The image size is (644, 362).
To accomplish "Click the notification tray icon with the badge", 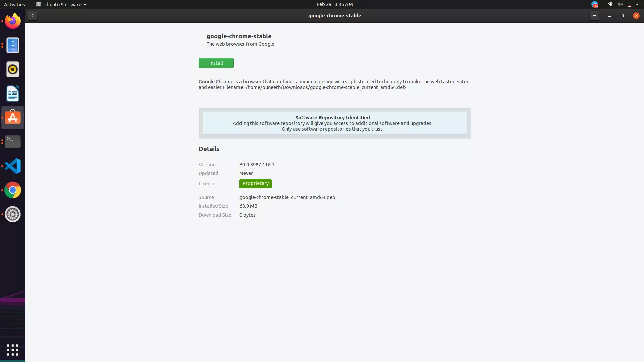I will tap(595, 4).
